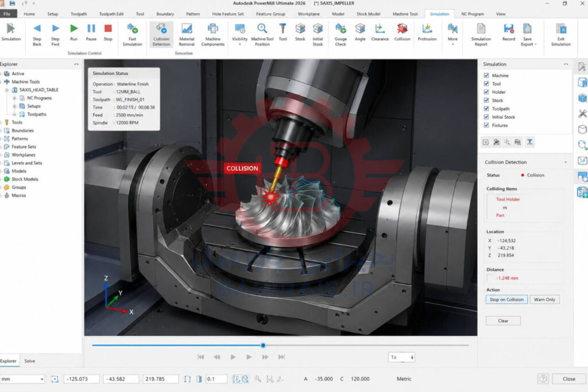Click the Clear button
This screenshot has width=588, height=392.
(503, 321)
